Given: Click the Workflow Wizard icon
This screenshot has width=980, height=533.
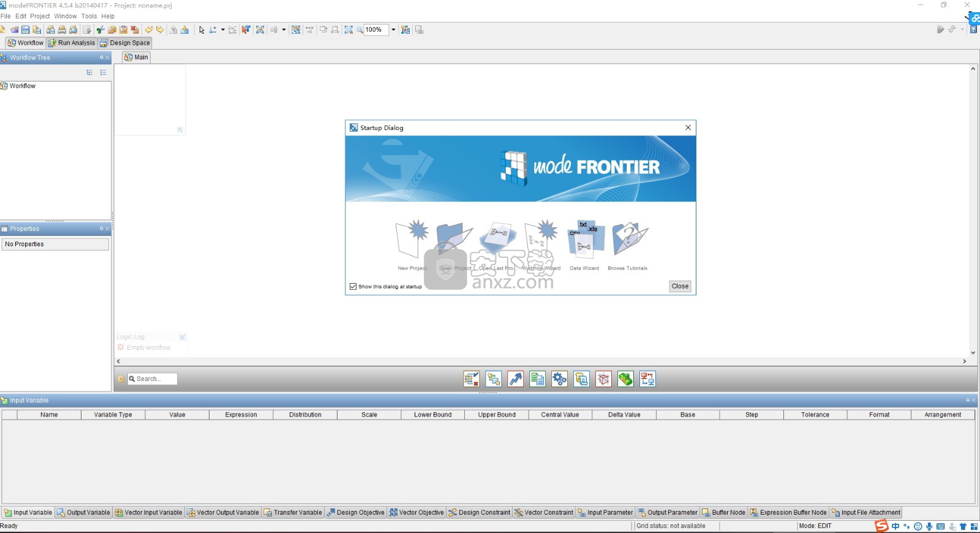Looking at the screenshot, I should (x=541, y=240).
